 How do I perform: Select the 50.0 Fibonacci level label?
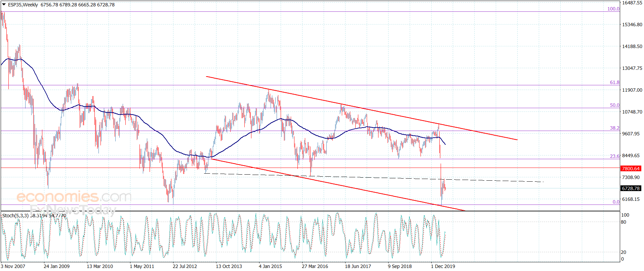(615, 105)
